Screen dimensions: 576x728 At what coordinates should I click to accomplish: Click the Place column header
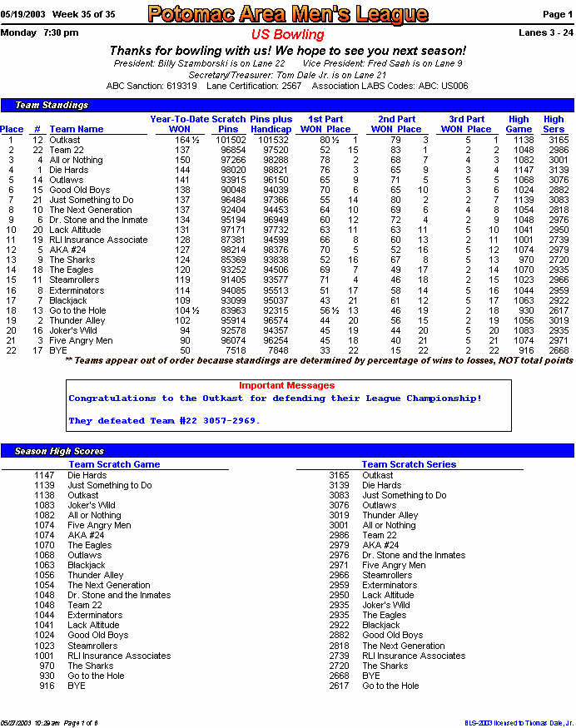click(12, 129)
